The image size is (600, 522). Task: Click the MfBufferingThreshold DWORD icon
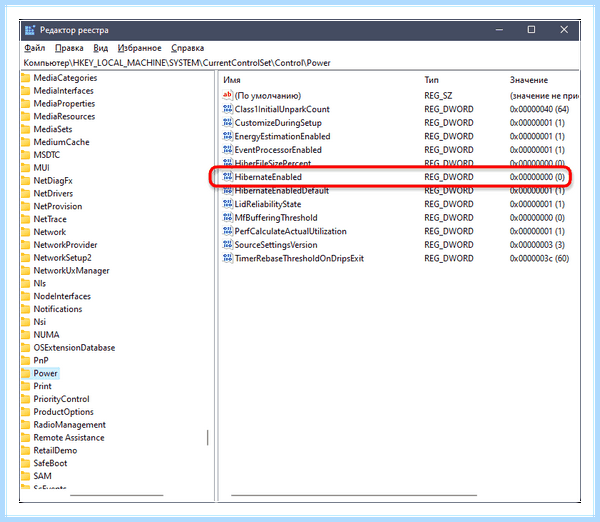(227, 217)
